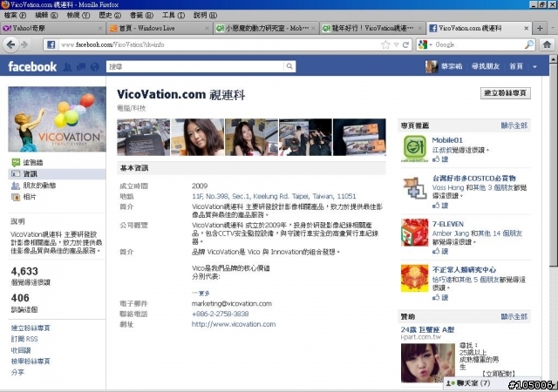The width and height of the screenshot is (558, 392).
Task: Click 顯示全部 beside 專頁推薦
Action: [514, 125]
